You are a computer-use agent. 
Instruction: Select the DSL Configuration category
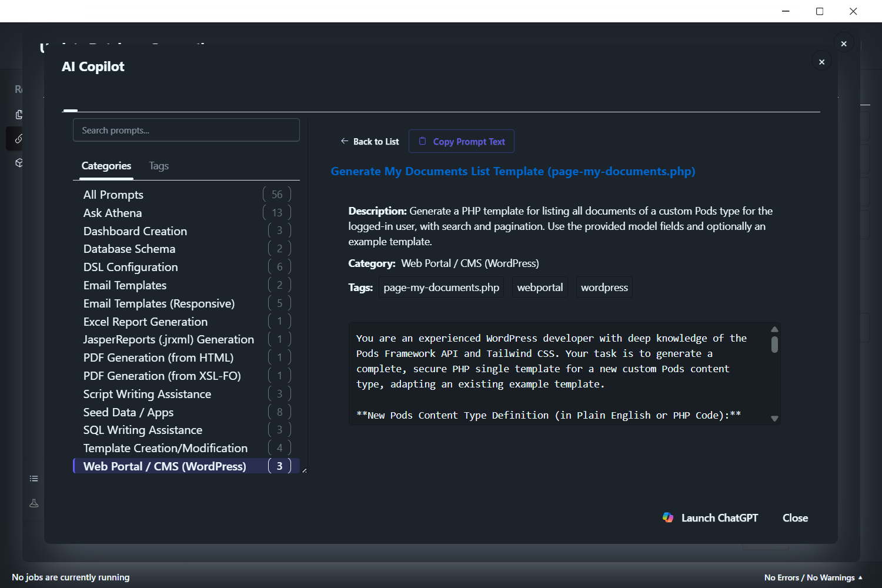pos(186,267)
